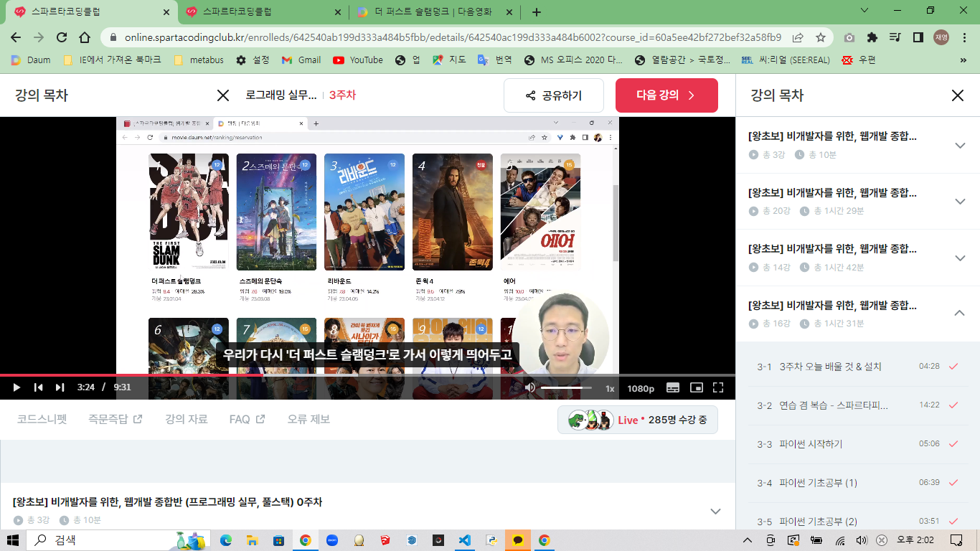Close the lecture header with the X next to 강의 목차
Screen dimensions: 980x551
click(223, 95)
